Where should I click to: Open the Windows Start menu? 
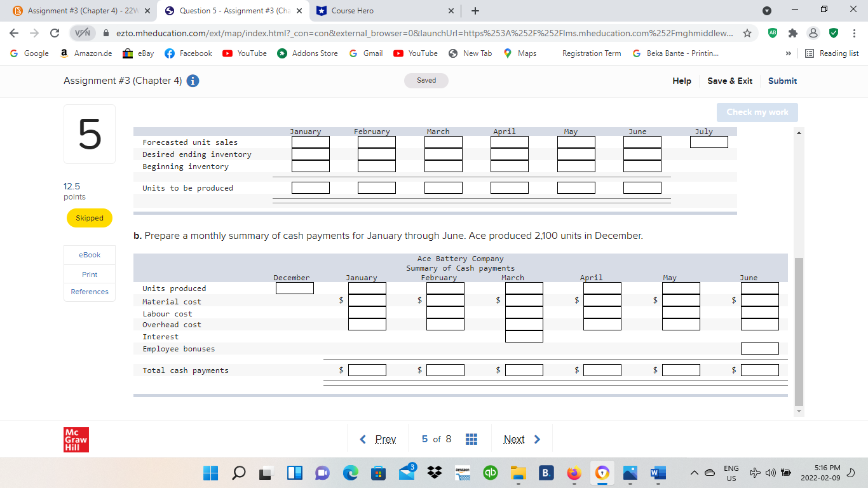pyautogui.click(x=210, y=473)
